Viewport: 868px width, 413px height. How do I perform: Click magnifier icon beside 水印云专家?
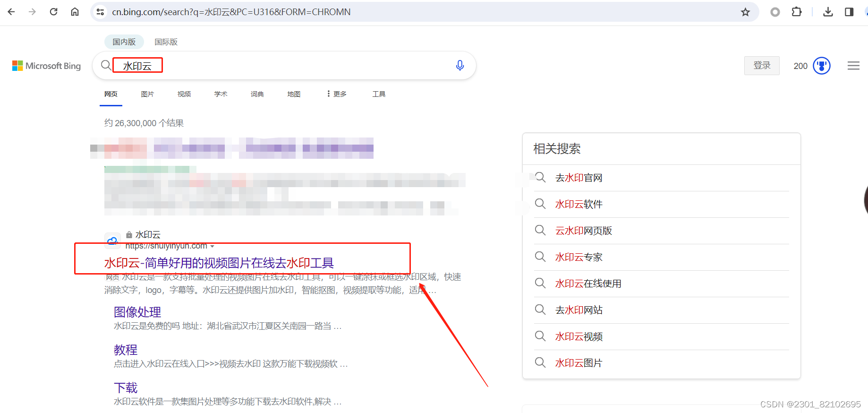[540, 257]
